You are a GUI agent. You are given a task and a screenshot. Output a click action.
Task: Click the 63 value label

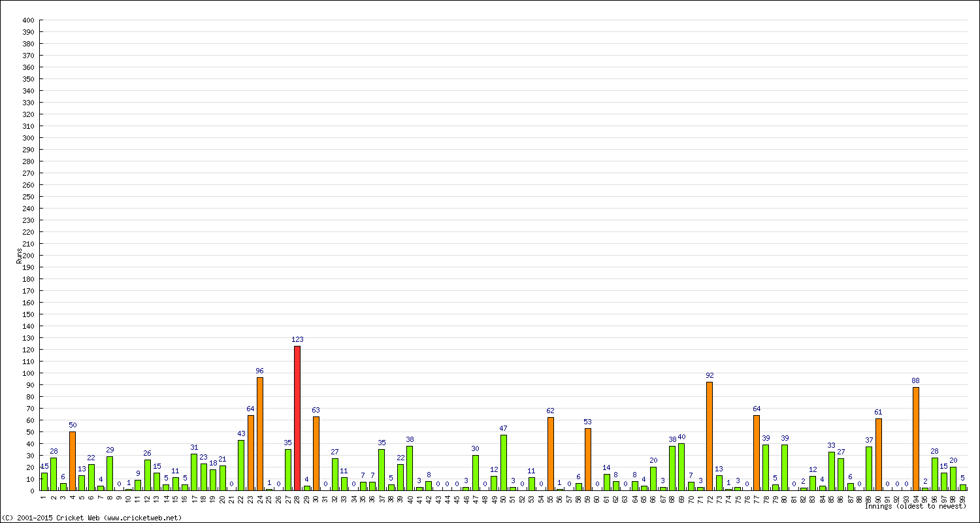click(x=316, y=410)
